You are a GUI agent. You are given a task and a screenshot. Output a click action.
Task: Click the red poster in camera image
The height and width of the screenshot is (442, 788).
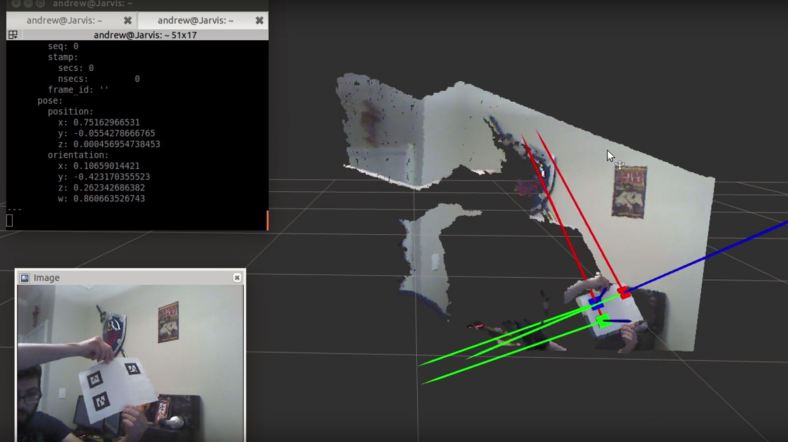168,322
